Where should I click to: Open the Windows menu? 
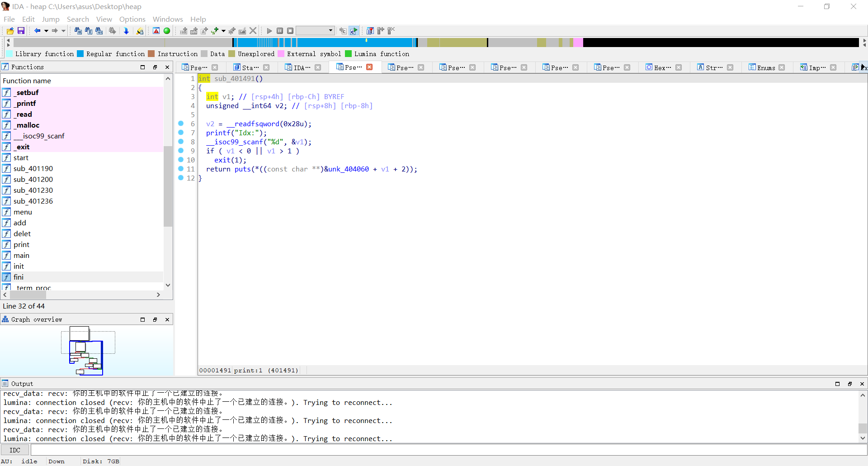point(168,19)
